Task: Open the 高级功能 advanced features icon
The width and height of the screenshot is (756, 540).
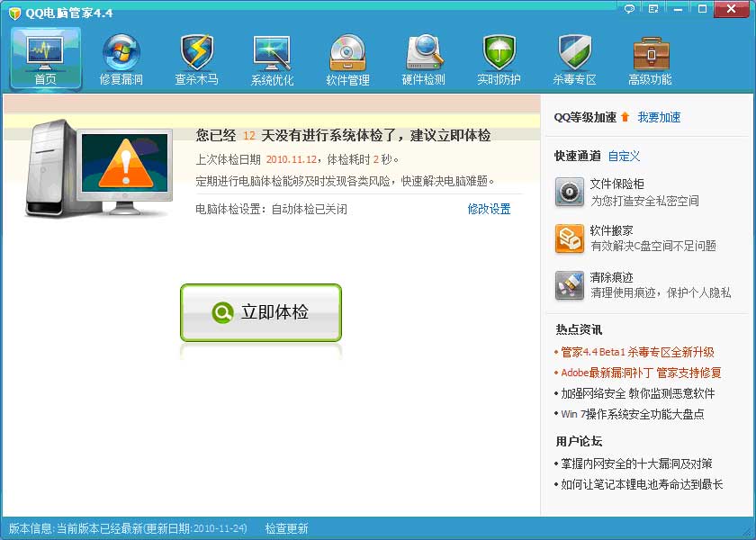Action: (x=651, y=53)
